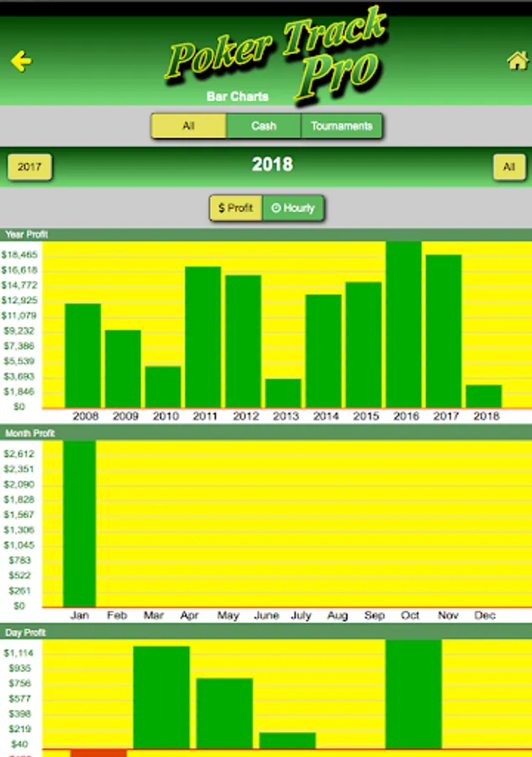Click the Bar Charts subtitle

click(x=237, y=97)
